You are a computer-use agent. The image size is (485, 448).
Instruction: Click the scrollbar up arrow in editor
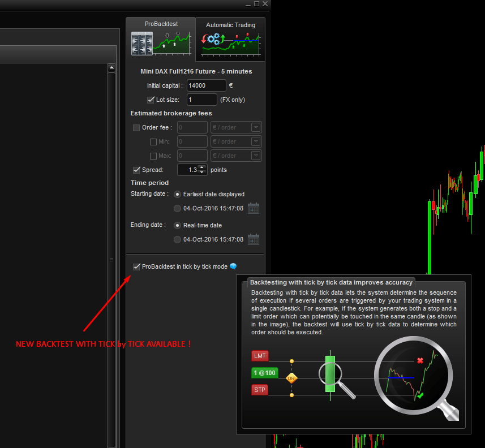(x=111, y=67)
